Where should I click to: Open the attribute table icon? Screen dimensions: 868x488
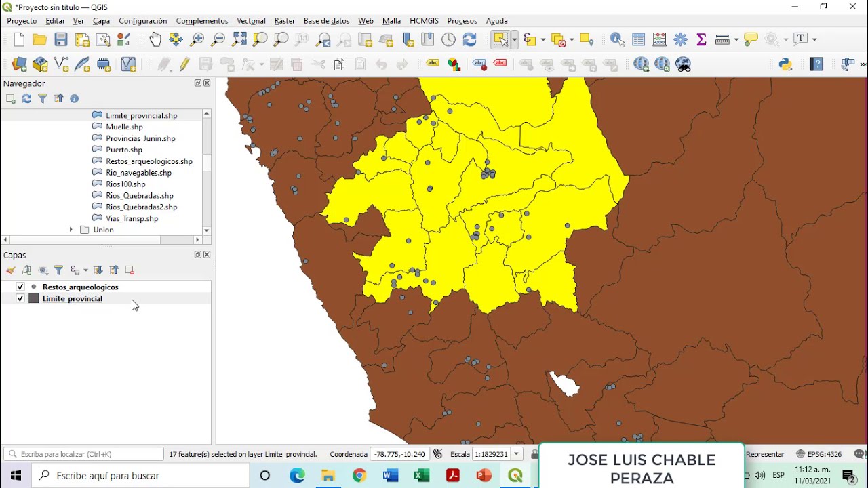tap(639, 40)
